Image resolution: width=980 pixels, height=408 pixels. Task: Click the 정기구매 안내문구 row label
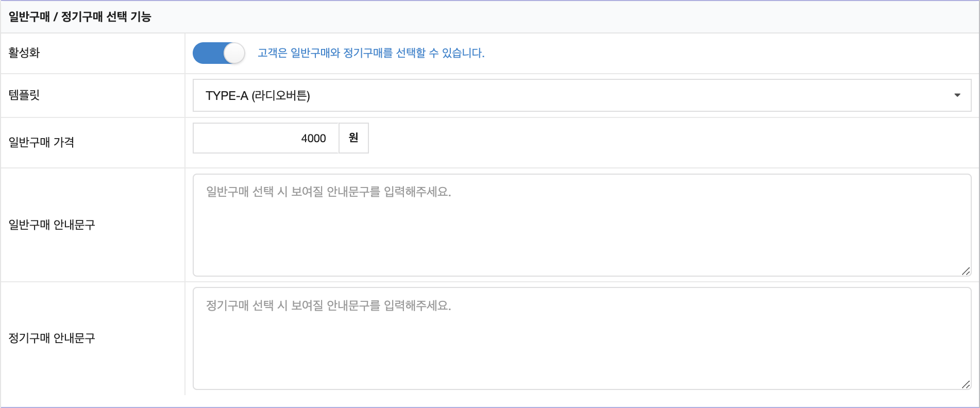(x=52, y=338)
